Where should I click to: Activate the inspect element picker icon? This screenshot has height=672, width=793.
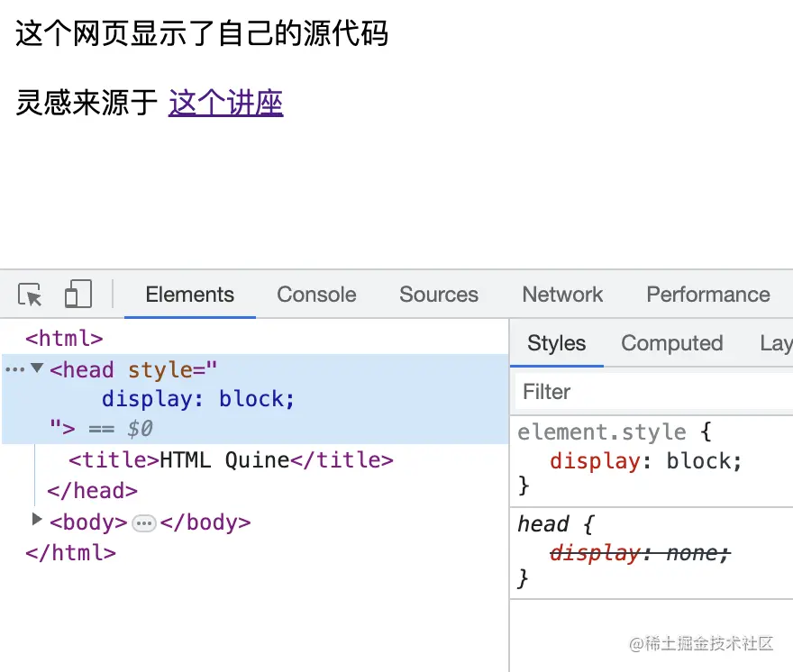[x=30, y=295]
